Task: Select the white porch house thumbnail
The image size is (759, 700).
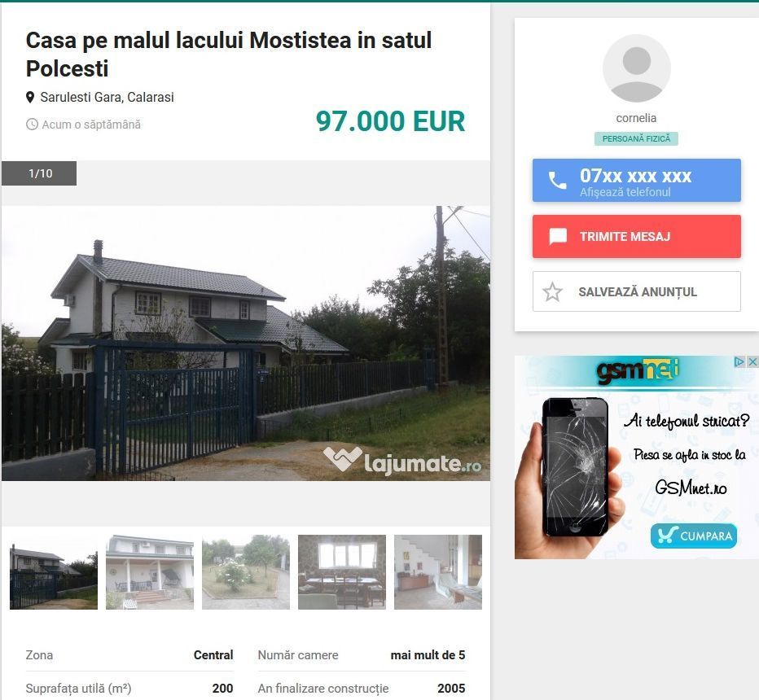Action: pyautogui.click(x=150, y=572)
